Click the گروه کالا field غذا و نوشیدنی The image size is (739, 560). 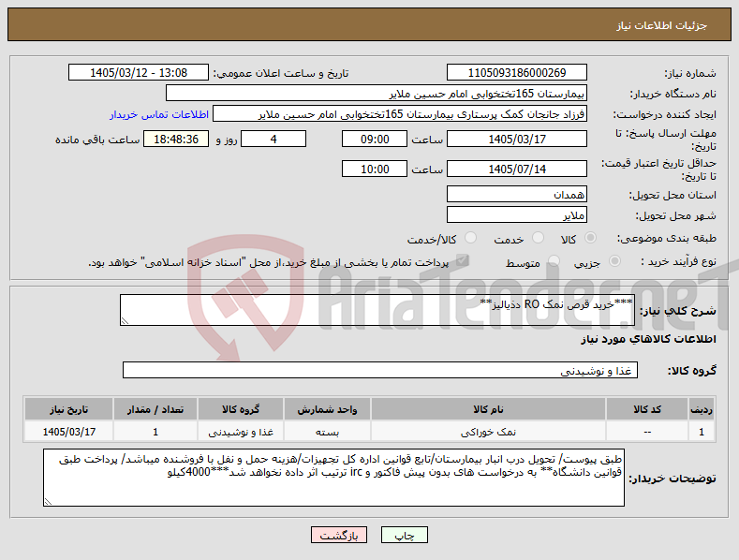(380, 370)
